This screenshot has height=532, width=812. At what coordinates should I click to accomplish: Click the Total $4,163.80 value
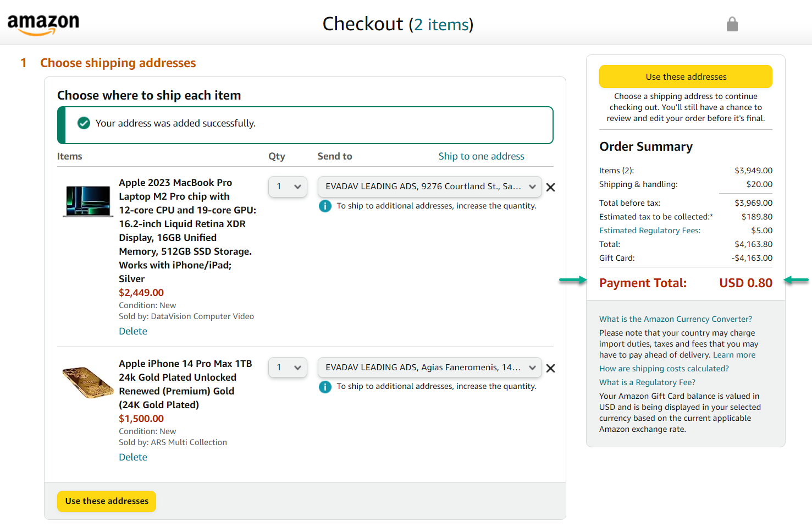coord(753,244)
